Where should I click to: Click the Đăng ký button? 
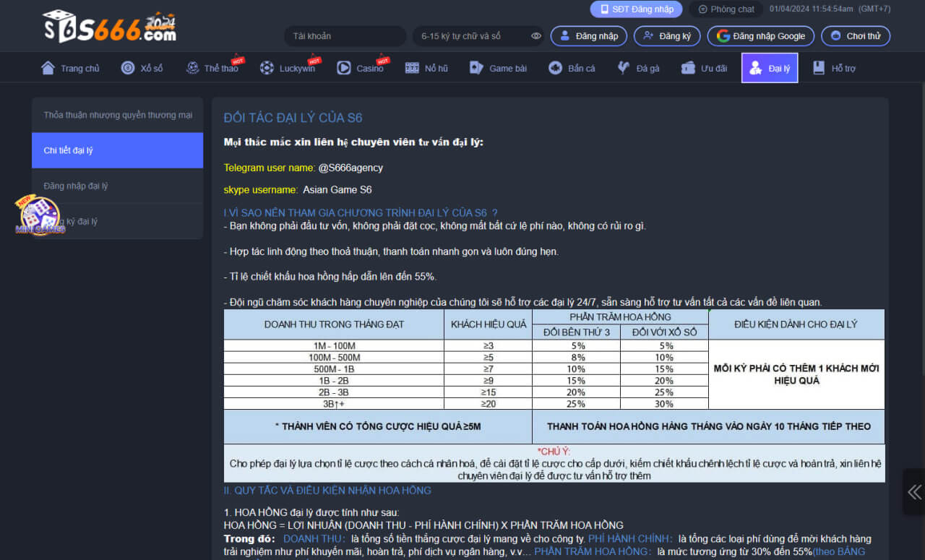667,35
